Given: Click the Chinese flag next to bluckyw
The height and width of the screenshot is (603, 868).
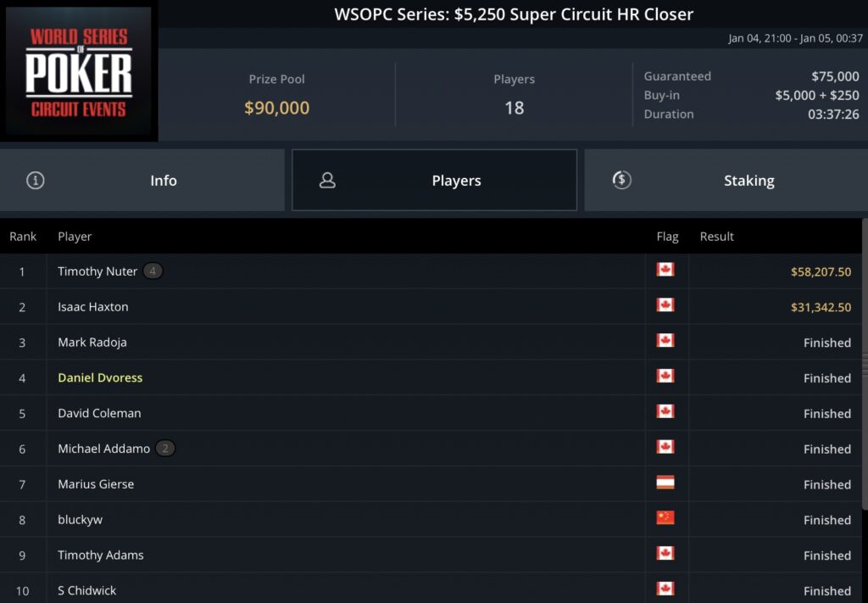Looking at the screenshot, I should tap(665, 518).
